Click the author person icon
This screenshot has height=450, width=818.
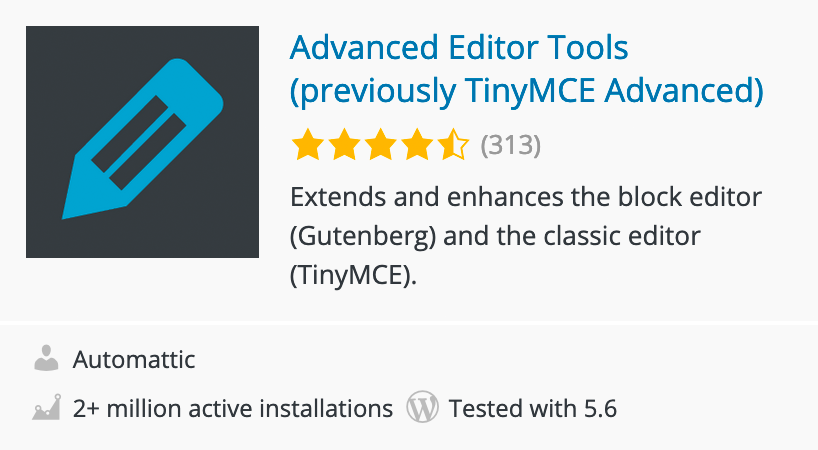tap(46, 358)
